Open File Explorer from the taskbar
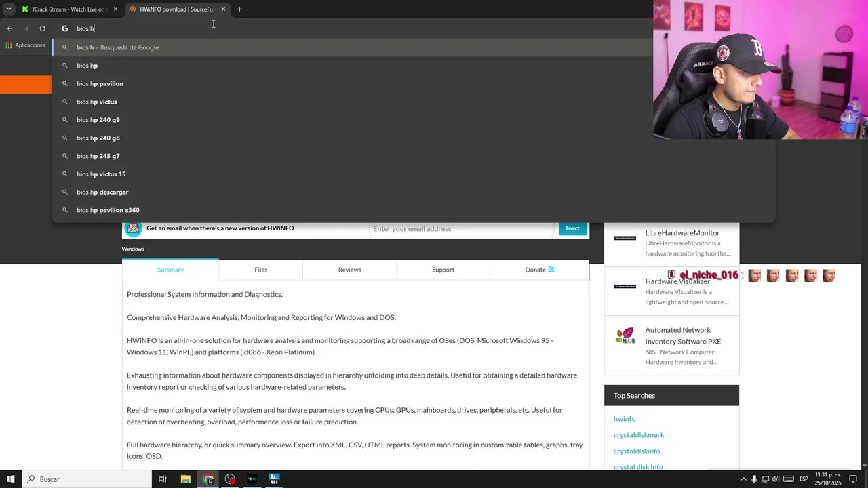 coord(185,479)
